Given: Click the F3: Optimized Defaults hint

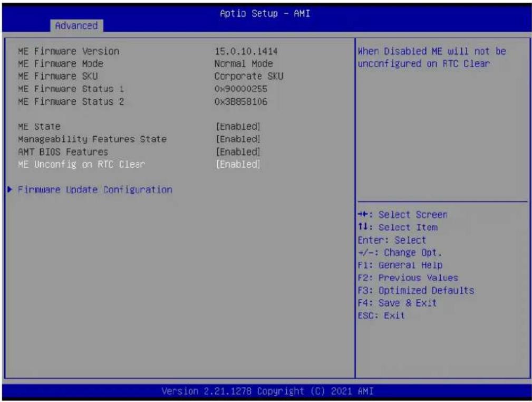Looking at the screenshot, I should pyautogui.click(x=417, y=290).
